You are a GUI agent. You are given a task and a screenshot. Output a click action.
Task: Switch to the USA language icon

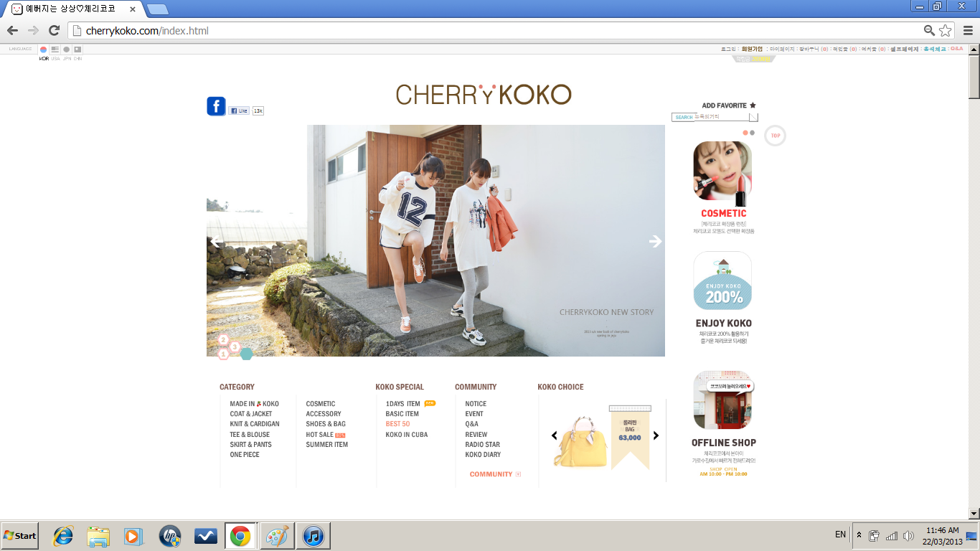[x=55, y=50]
